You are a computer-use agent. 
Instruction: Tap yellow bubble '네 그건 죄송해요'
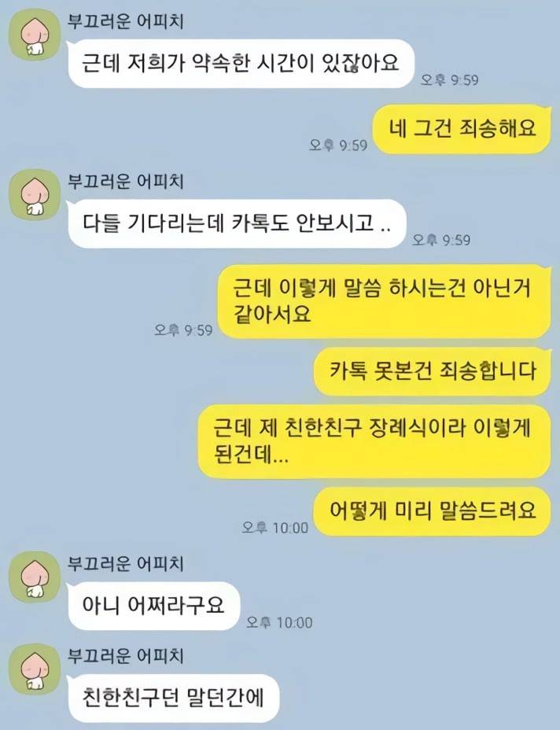click(x=462, y=129)
